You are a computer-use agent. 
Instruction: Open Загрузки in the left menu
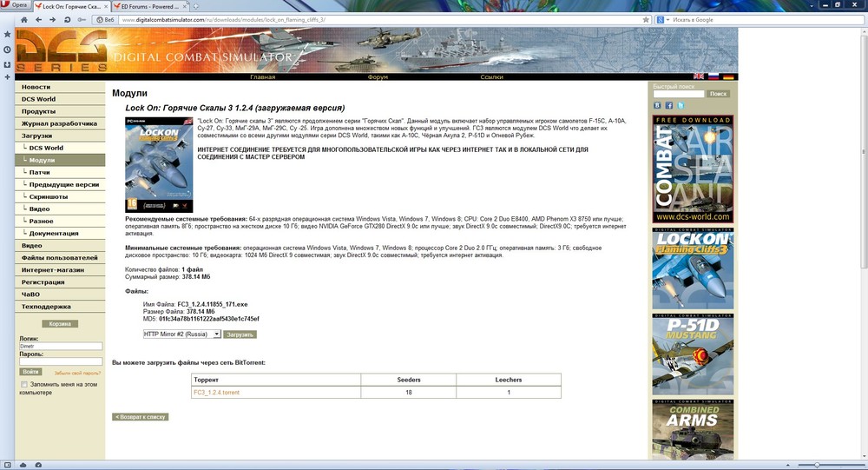coord(61,136)
